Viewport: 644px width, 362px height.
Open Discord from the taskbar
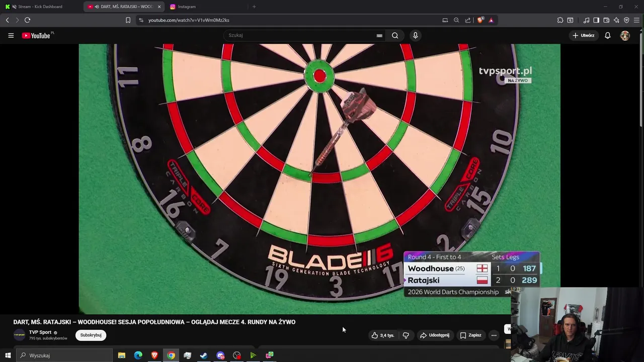tap(220, 355)
